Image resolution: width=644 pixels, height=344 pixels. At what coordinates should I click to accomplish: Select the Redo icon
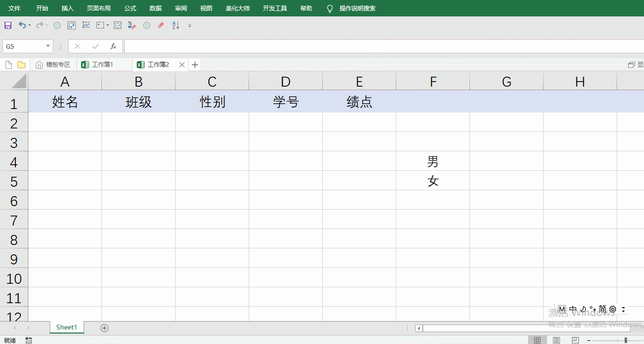pyautogui.click(x=39, y=25)
